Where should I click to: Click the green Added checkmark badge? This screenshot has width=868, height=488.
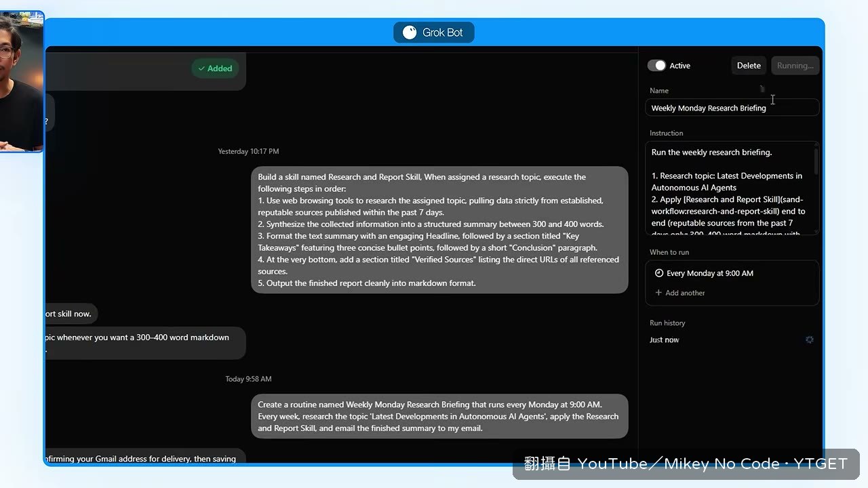(216, 68)
